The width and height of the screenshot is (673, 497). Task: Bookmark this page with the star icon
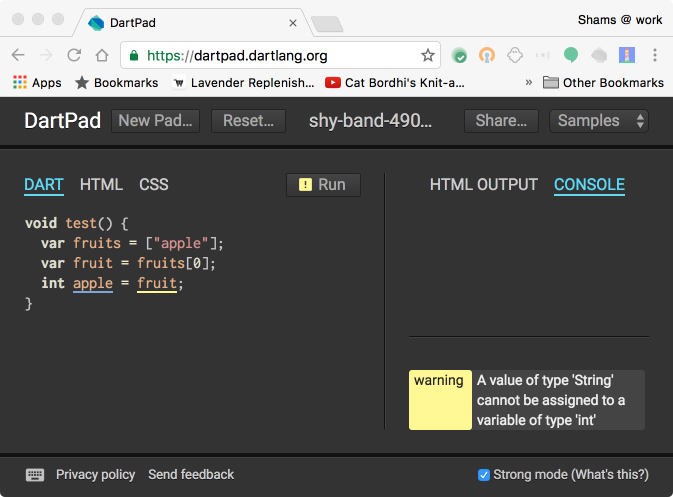(428, 56)
